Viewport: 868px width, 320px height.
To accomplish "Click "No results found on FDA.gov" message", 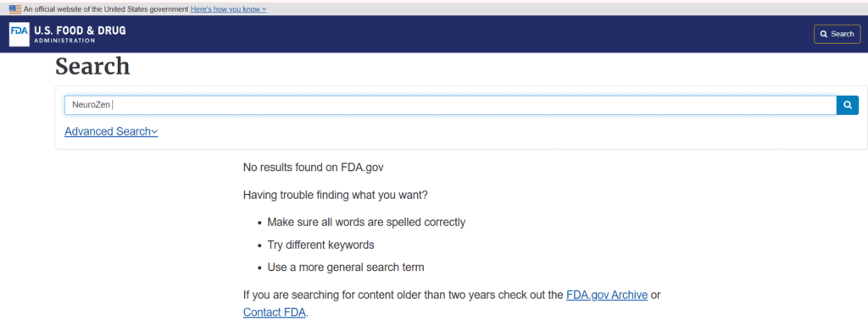I will [x=314, y=167].
